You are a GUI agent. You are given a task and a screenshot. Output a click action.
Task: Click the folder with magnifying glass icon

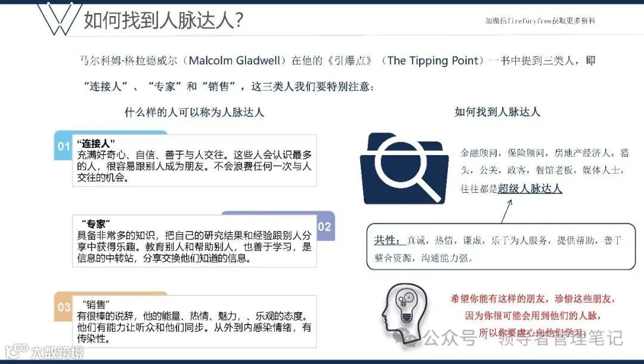[404, 168]
